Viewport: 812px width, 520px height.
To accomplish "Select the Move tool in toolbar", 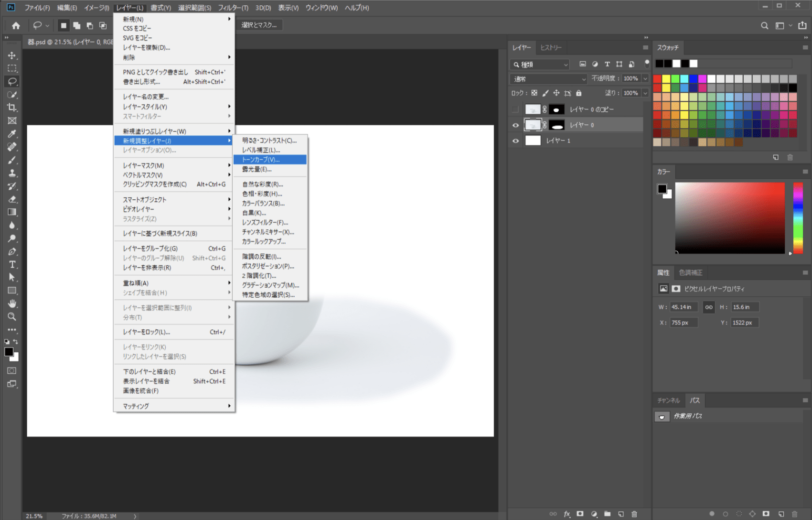I will click(12, 55).
